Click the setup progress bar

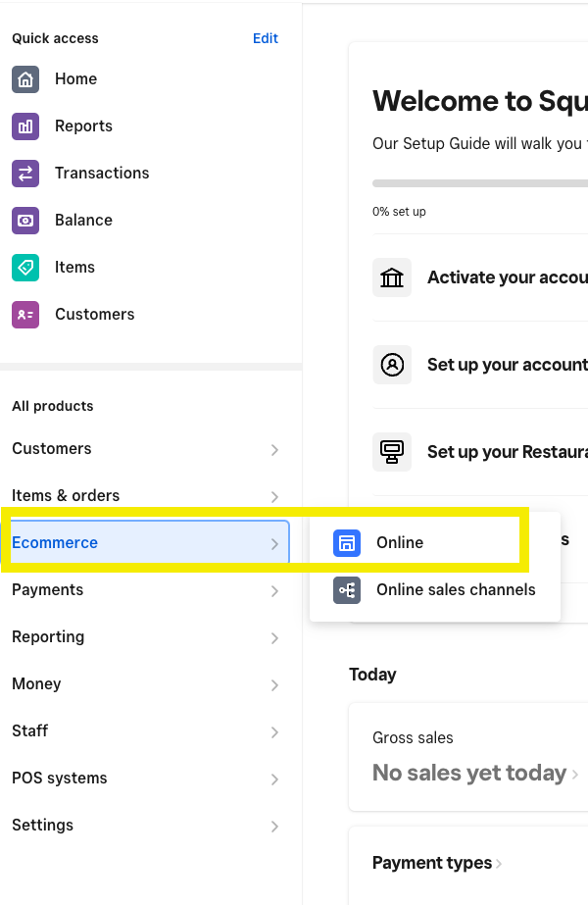click(480, 183)
